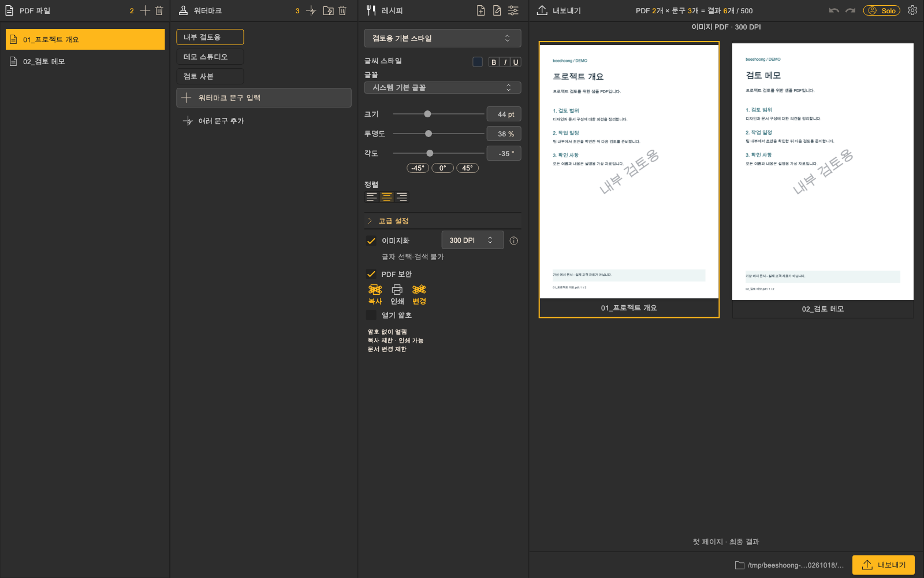Select the 02_검토 메모 preview thumbnail
The image size is (924, 578).
pos(823,180)
